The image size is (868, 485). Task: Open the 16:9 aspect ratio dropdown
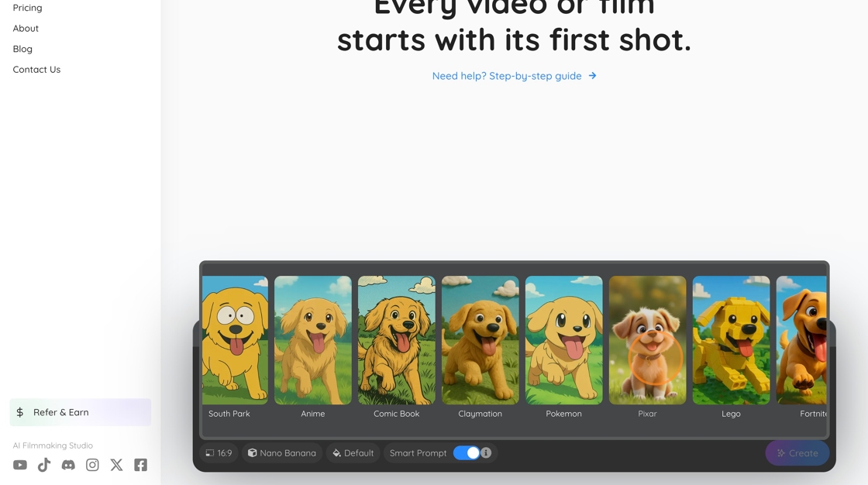(219, 453)
